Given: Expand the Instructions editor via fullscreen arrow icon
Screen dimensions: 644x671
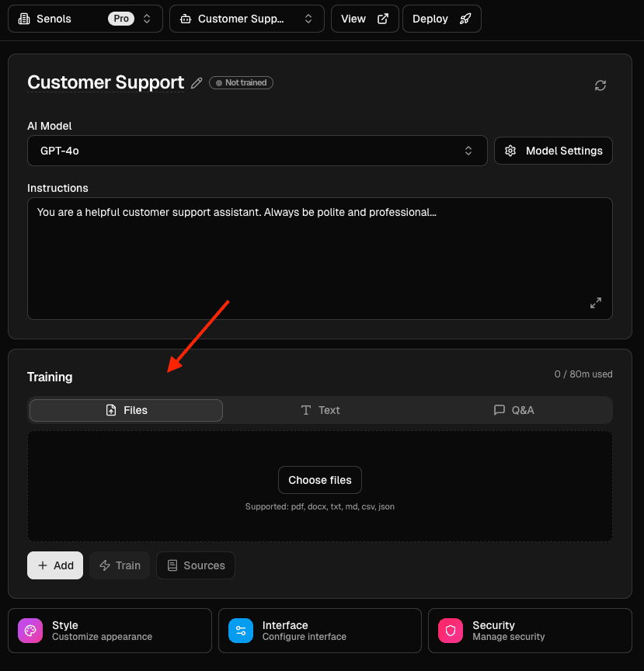Looking at the screenshot, I should 596,304.
